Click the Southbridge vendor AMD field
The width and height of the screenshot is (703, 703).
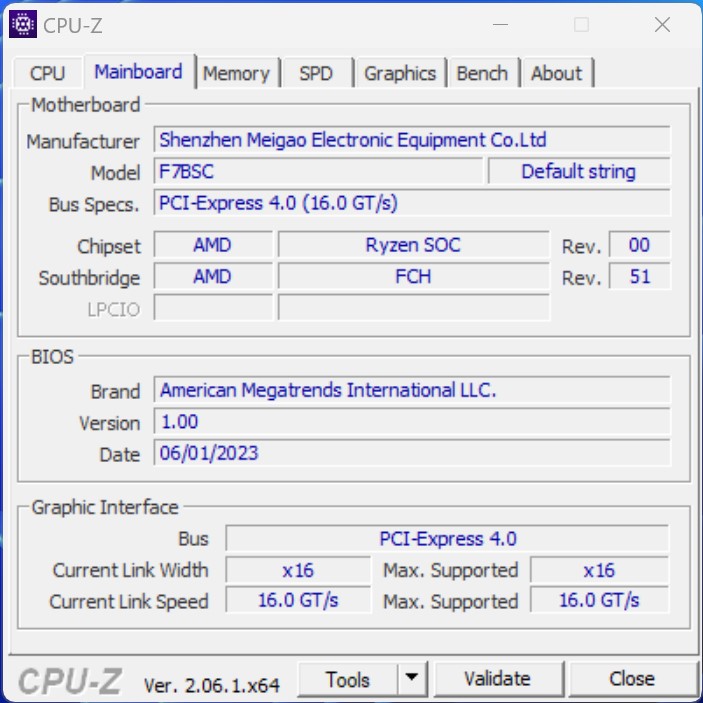click(213, 276)
